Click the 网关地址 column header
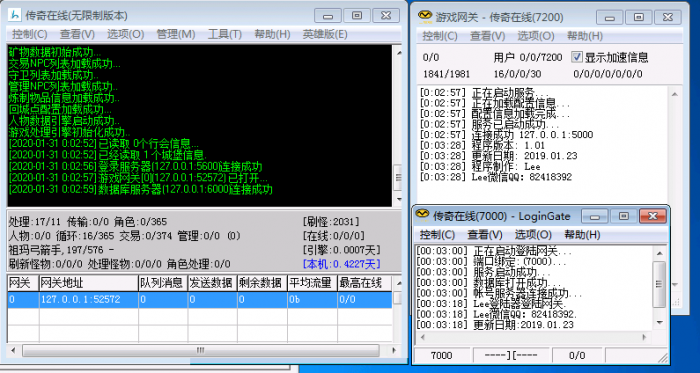 pyautogui.click(x=88, y=283)
